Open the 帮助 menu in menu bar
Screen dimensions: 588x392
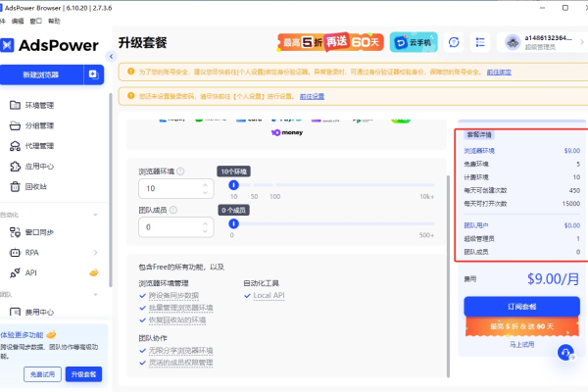(54, 21)
